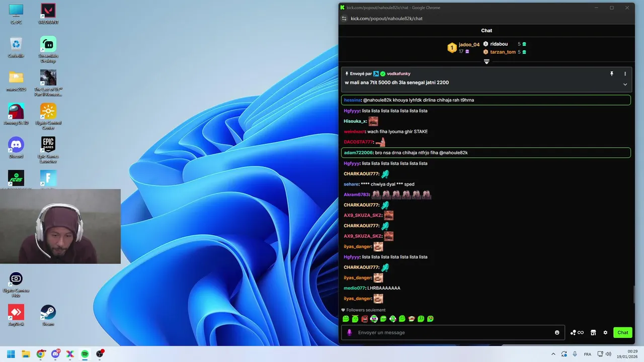Image resolution: width=644 pixels, height=362 pixels.
Task: Open Among Us 3D desktop shortcut
Action: 16,114
